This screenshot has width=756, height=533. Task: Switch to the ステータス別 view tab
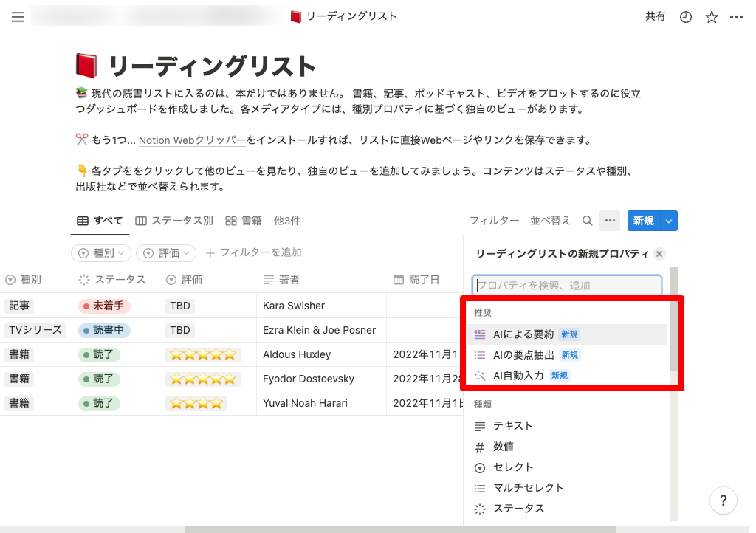point(174,221)
